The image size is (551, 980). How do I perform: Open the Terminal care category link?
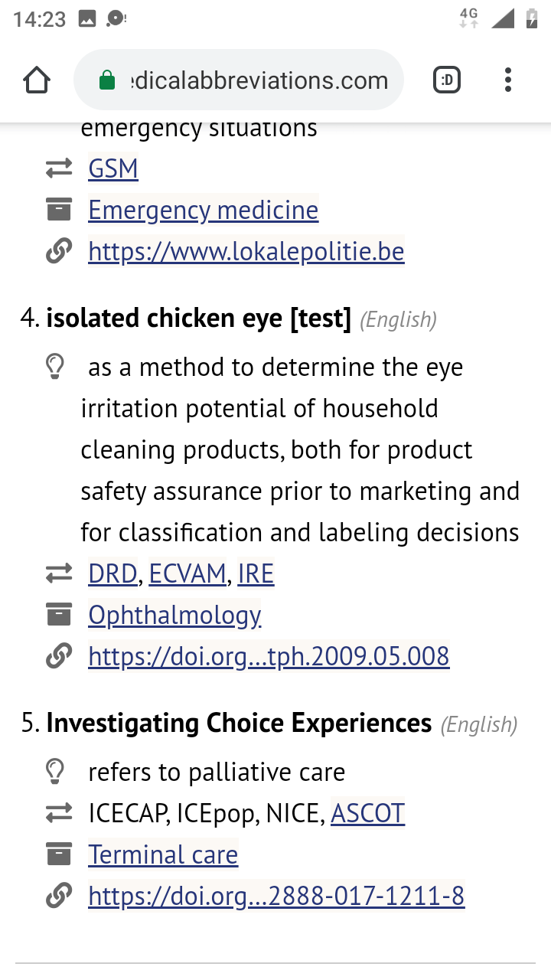pyautogui.click(x=163, y=854)
